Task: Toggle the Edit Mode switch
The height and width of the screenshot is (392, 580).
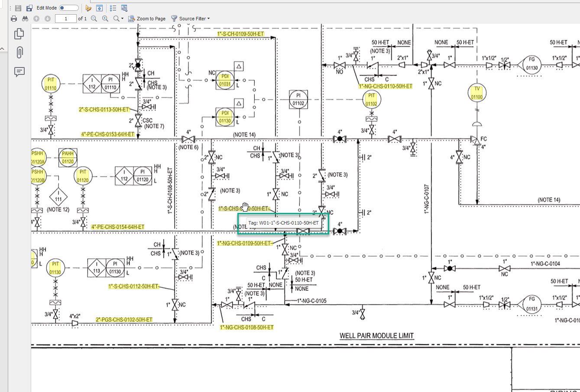Action: pyautogui.click(x=68, y=8)
